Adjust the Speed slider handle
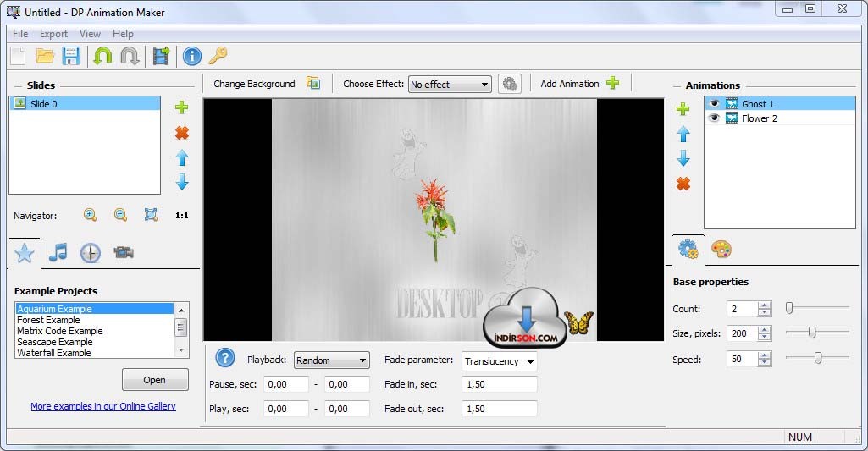868x451 pixels. (x=818, y=357)
